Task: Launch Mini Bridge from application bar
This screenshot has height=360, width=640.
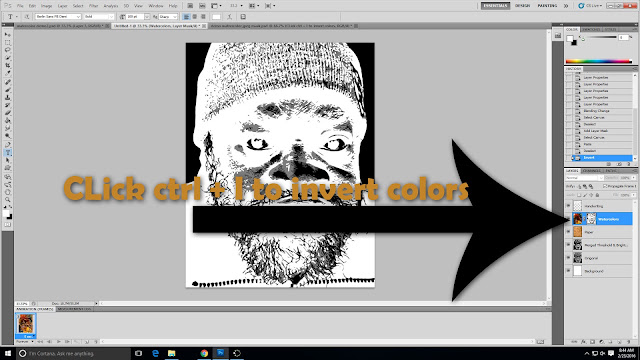Action: pos(202,6)
